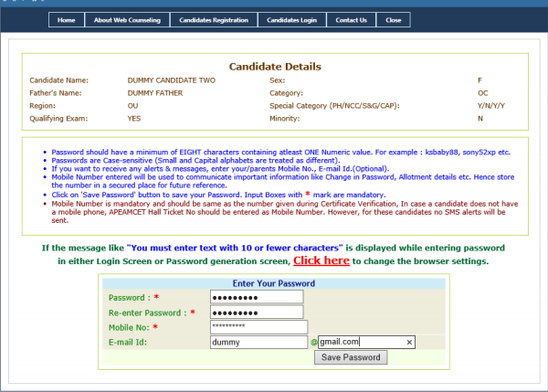Go to About Web Counseling page

pyautogui.click(x=127, y=19)
